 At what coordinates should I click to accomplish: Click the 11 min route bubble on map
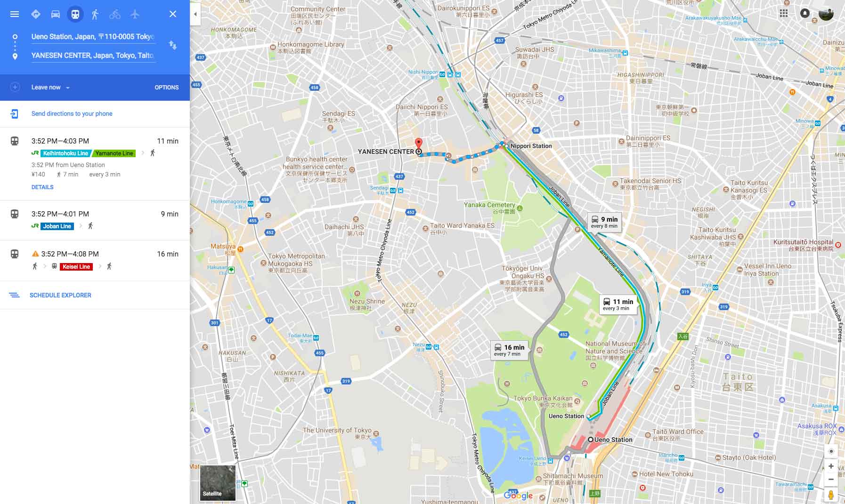tap(618, 304)
